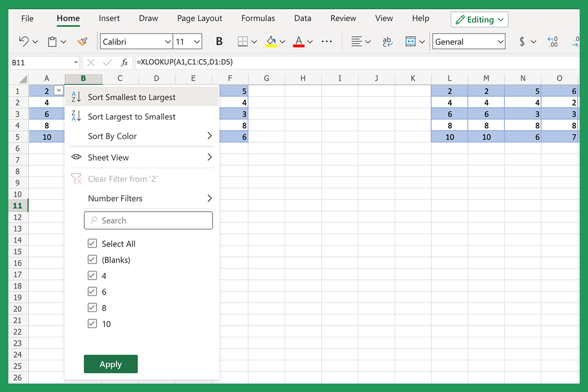The width and height of the screenshot is (588, 392).
Task: Click the Wrap Text icon
Action: pyautogui.click(x=387, y=41)
